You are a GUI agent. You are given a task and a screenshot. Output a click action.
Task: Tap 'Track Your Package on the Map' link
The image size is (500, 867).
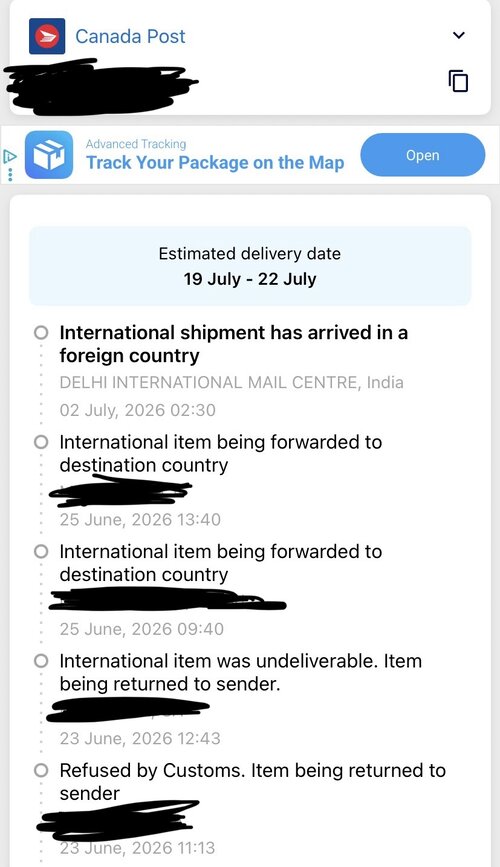coord(215,163)
